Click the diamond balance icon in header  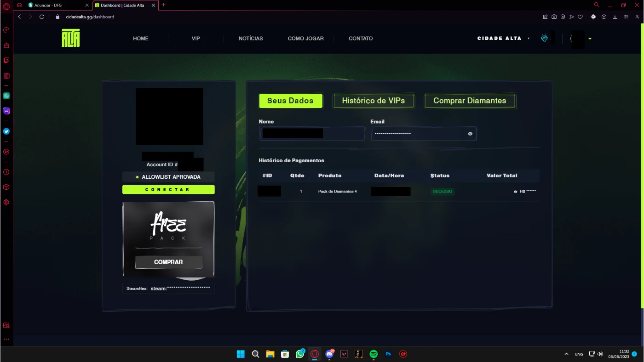tap(545, 38)
